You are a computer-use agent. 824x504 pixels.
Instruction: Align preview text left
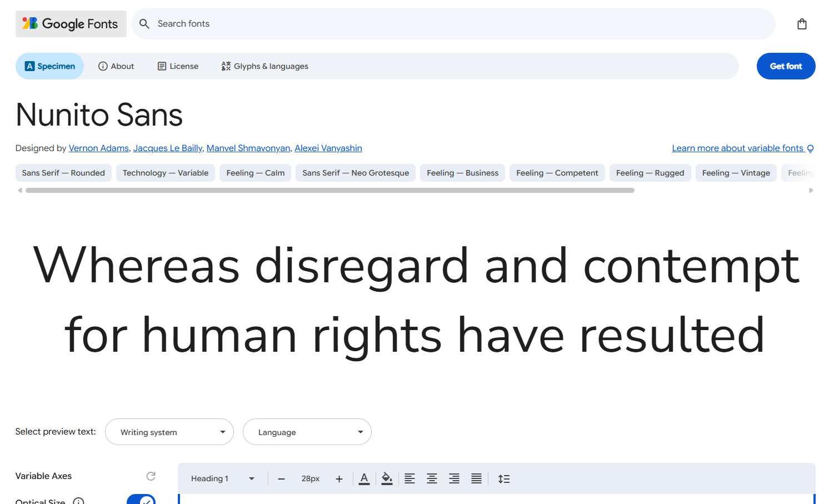coord(409,478)
